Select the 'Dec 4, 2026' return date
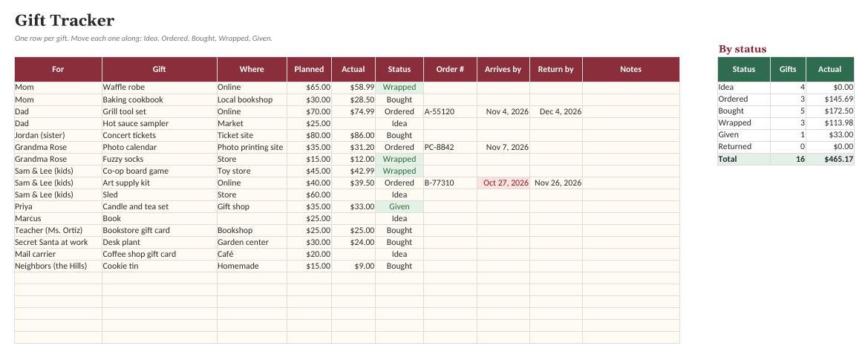Image resolution: width=868 pixels, height=357 pixels. [556, 111]
